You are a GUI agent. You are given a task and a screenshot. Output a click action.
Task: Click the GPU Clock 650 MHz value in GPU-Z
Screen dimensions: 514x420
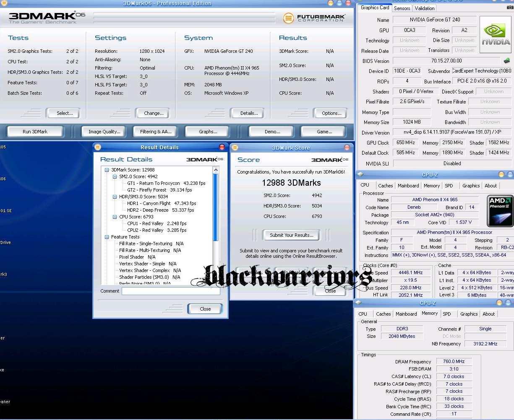click(406, 143)
